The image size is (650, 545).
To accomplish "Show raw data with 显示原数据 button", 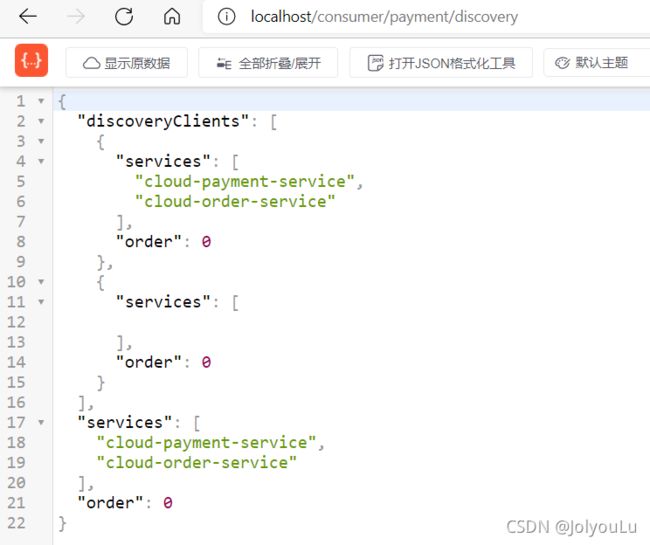I will [126, 63].
